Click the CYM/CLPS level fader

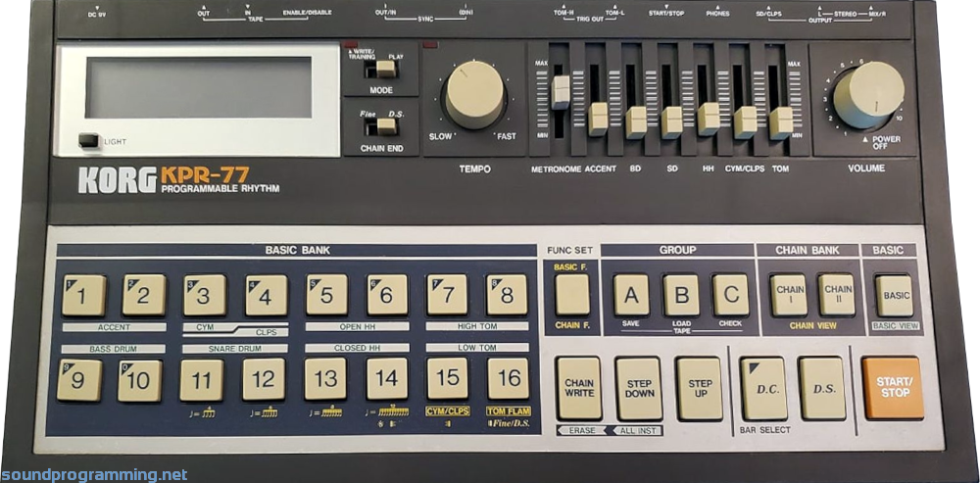[x=745, y=122]
